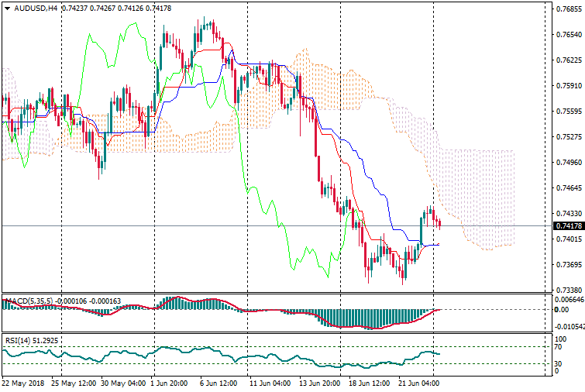585x392 pixels.
Task: Click the 0.76855 price axis label
Action: (567, 9)
